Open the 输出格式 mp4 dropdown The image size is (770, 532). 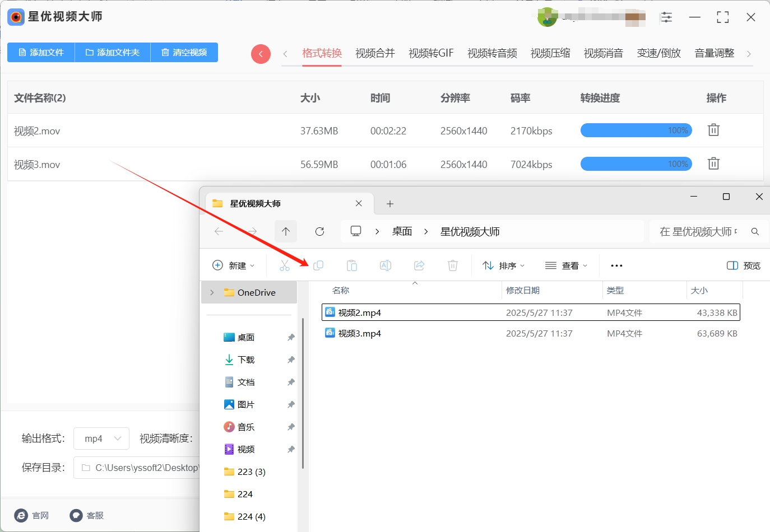(x=101, y=438)
